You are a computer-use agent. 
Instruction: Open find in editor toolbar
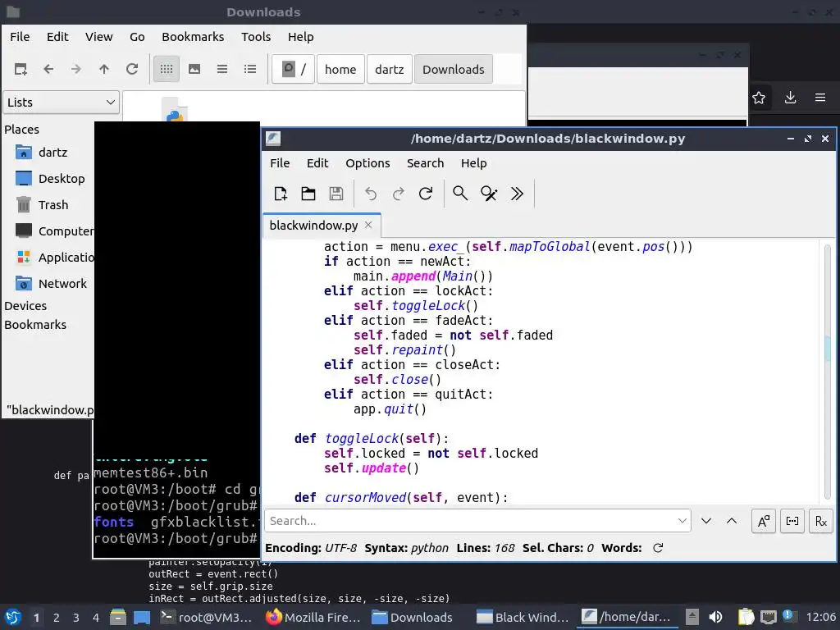click(460, 194)
